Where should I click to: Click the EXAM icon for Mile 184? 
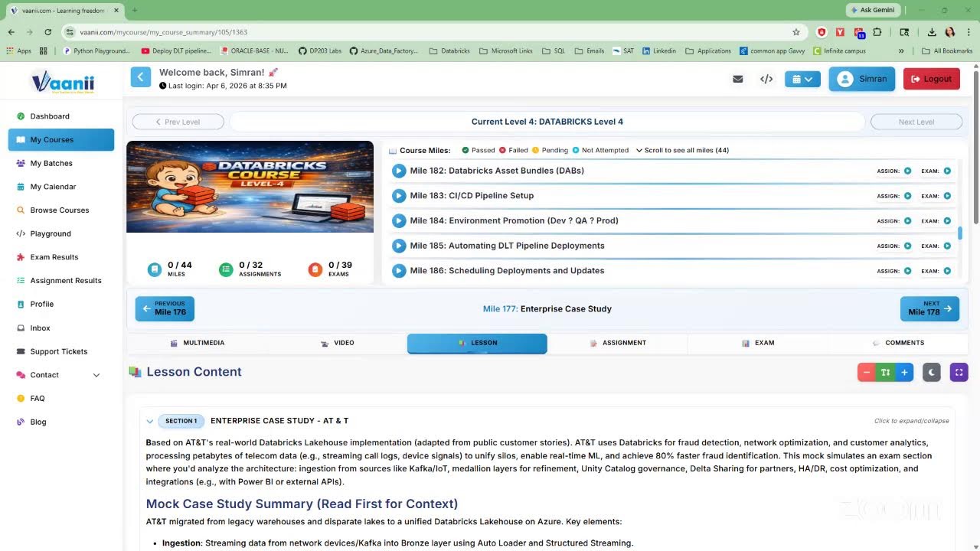(947, 221)
